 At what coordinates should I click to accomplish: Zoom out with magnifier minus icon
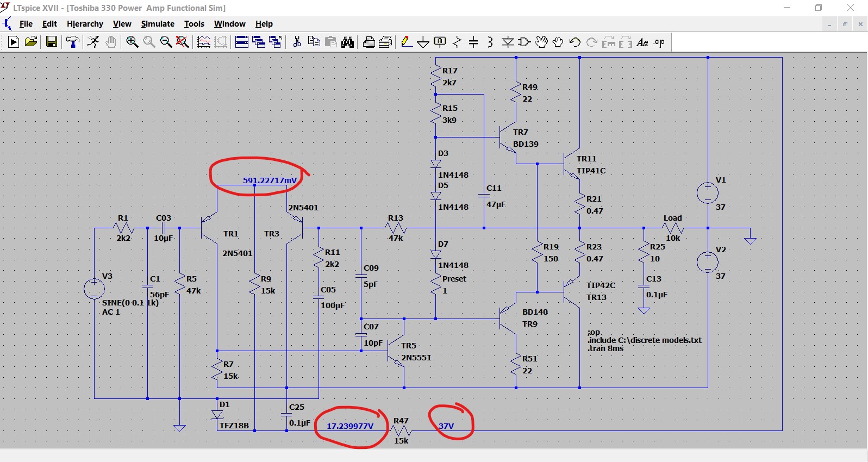166,42
